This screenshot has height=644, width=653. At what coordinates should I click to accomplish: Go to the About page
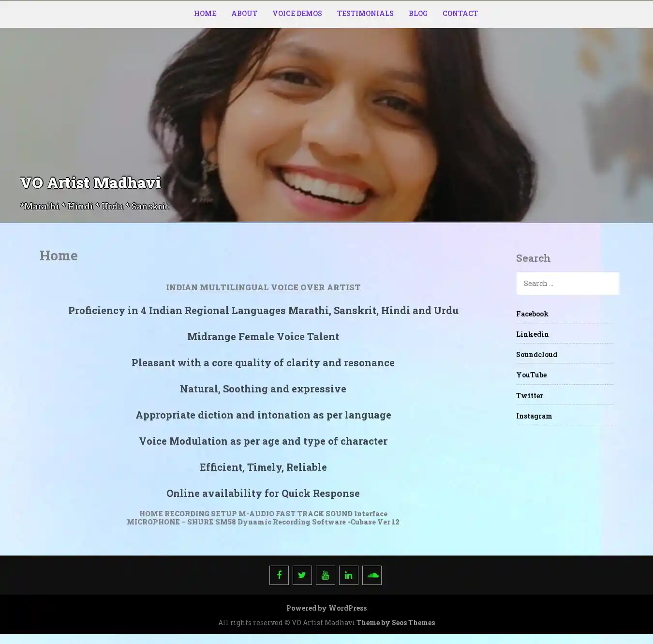[244, 14]
